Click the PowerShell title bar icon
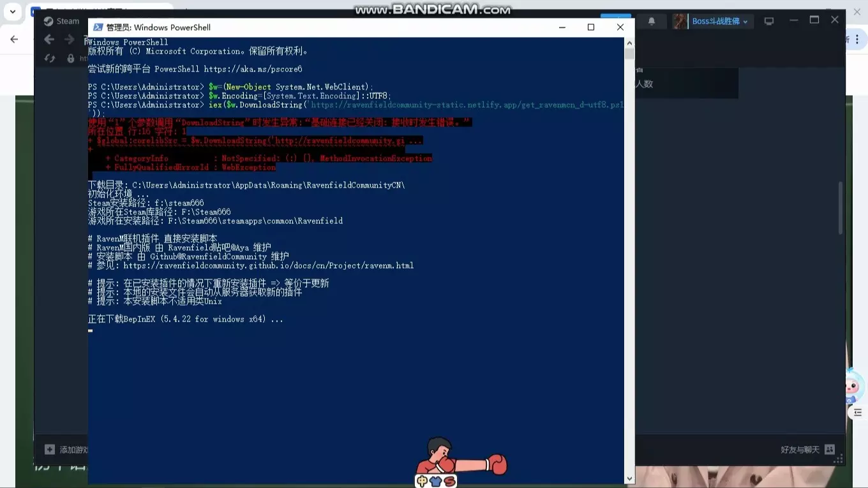The width and height of the screenshot is (868, 488). tap(98, 27)
